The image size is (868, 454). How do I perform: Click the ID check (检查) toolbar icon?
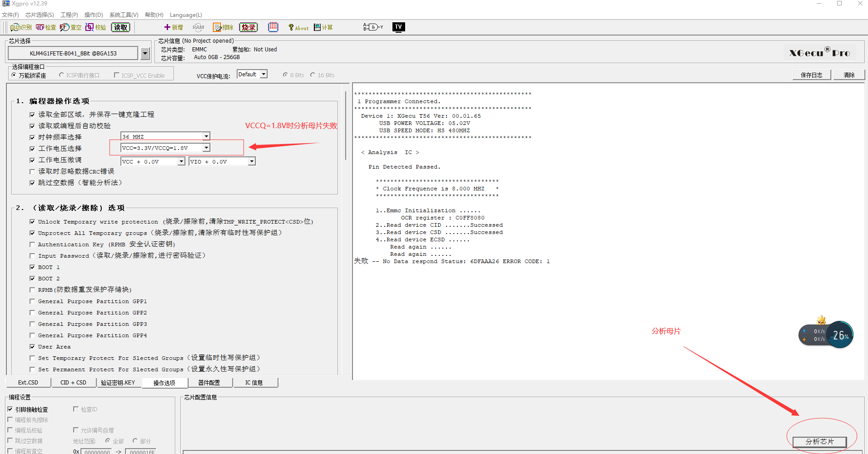46,27
